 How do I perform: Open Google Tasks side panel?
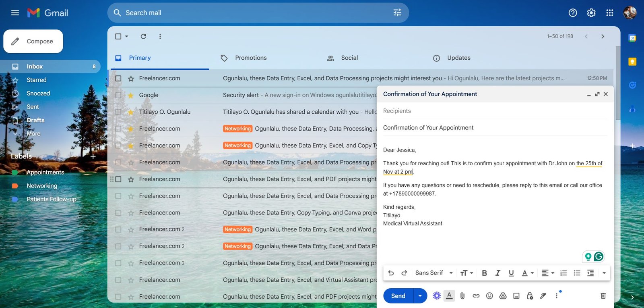pyautogui.click(x=632, y=85)
